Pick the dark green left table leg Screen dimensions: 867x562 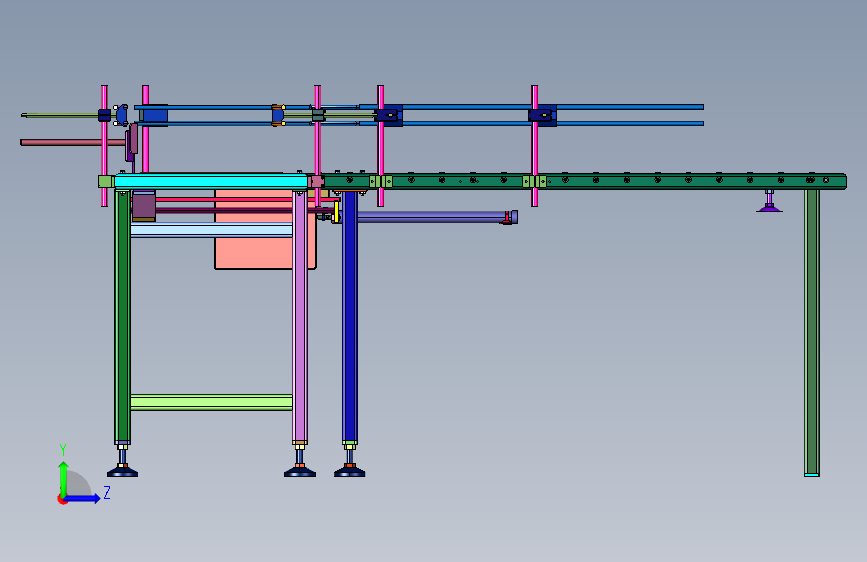point(122,315)
